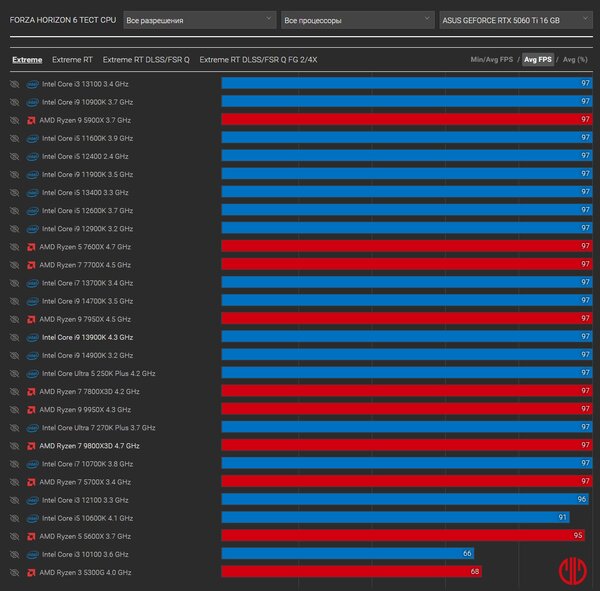Click the 91 value on Core i5 10600K bar
600x591 pixels.
click(562, 518)
